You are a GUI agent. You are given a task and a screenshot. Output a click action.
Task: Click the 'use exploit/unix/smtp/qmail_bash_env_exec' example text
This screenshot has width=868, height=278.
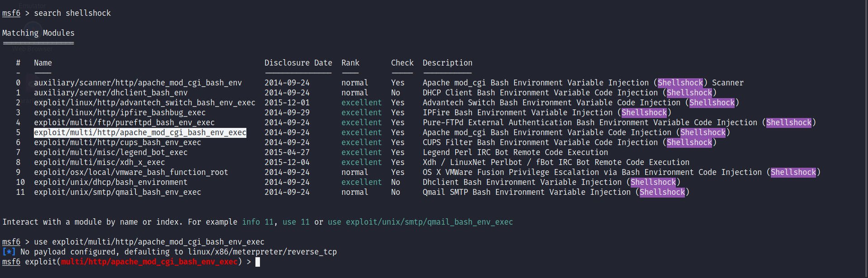pos(420,222)
